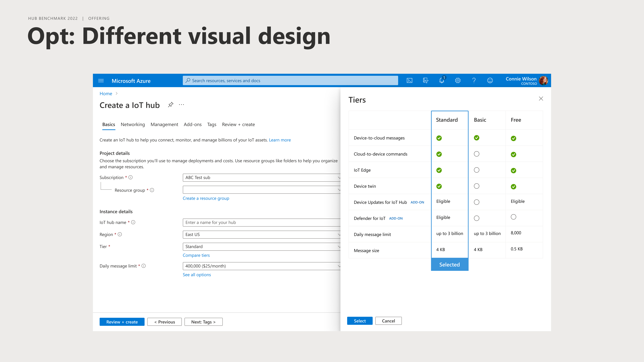Close the Tiers panel

pyautogui.click(x=541, y=99)
